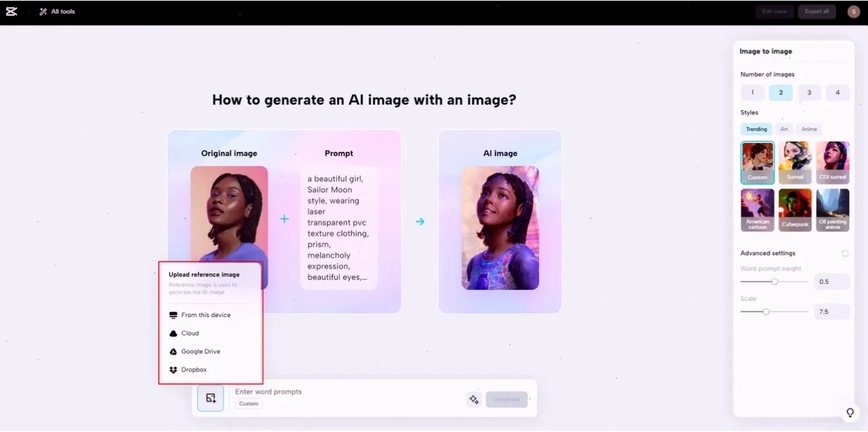Select the Cyberpunk style thumbnail
868x432 pixels.
point(795,210)
